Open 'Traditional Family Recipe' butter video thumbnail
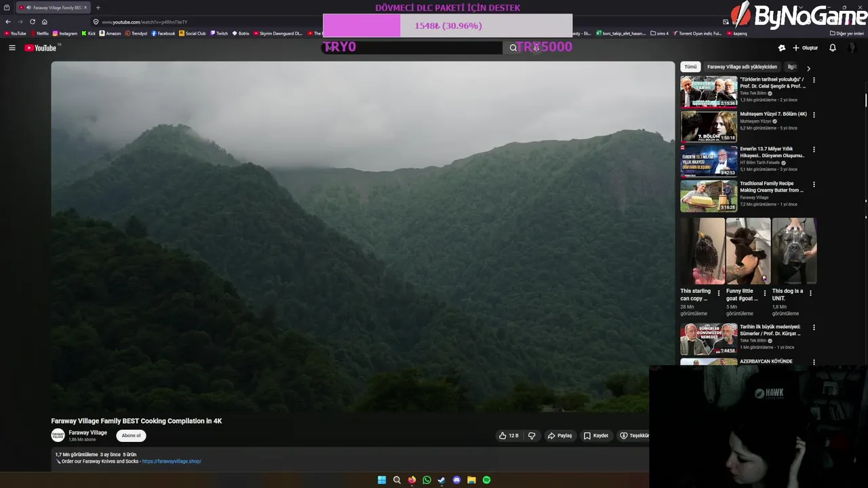 point(709,195)
